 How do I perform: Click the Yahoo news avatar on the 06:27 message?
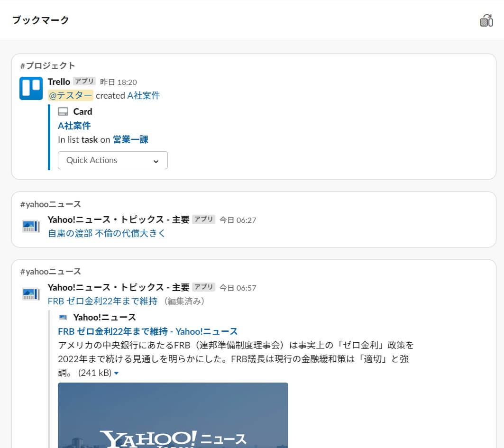pos(31,226)
